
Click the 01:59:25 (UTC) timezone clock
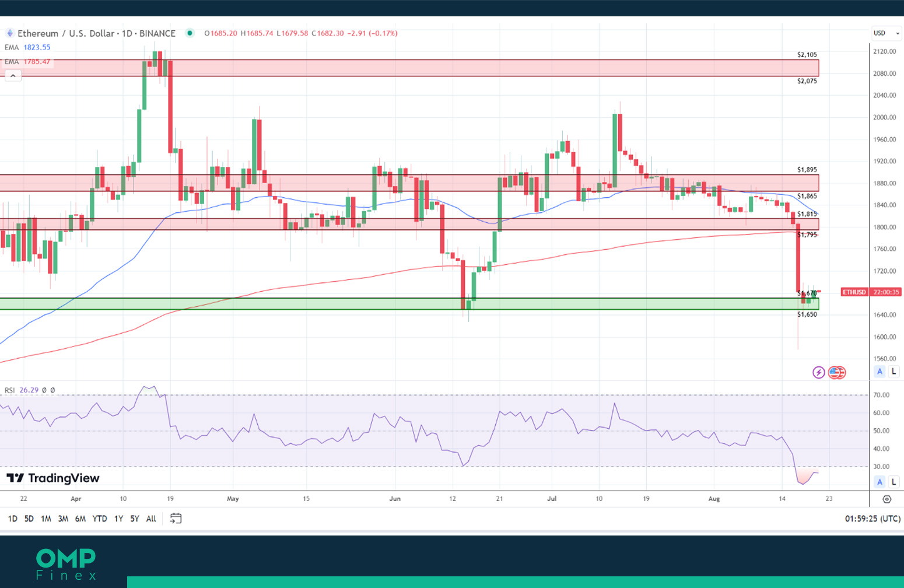tap(873, 519)
